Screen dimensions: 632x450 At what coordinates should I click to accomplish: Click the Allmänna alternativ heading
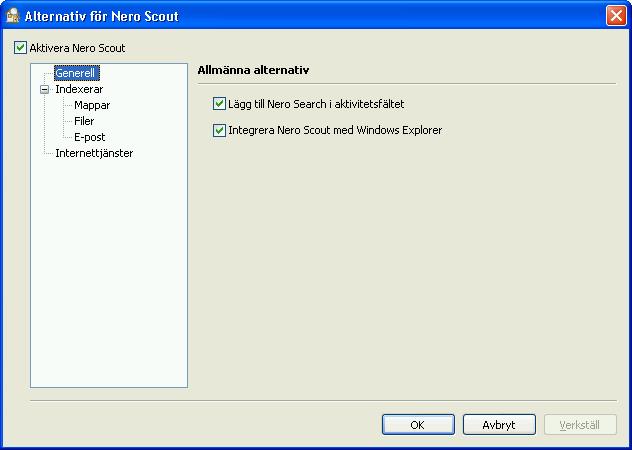[x=253, y=70]
